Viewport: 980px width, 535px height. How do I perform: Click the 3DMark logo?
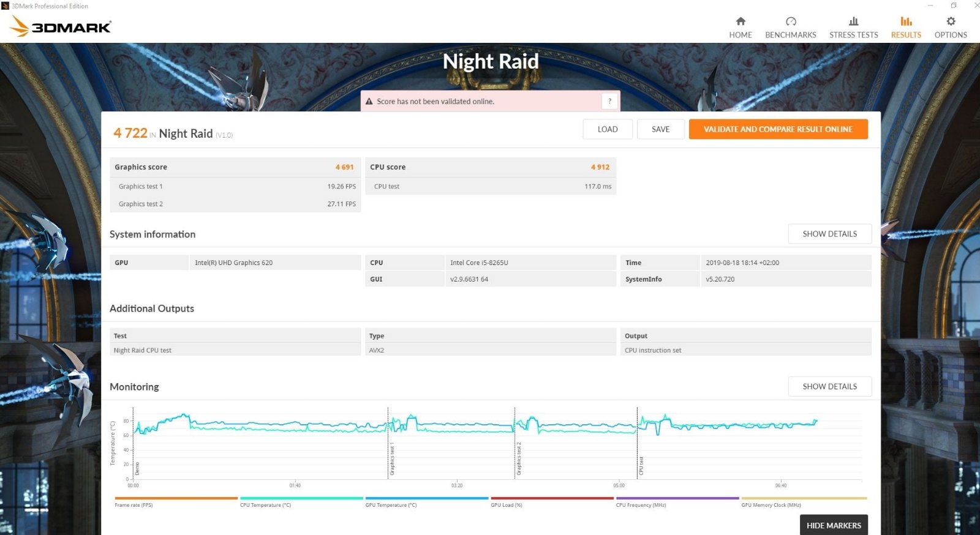(x=61, y=26)
